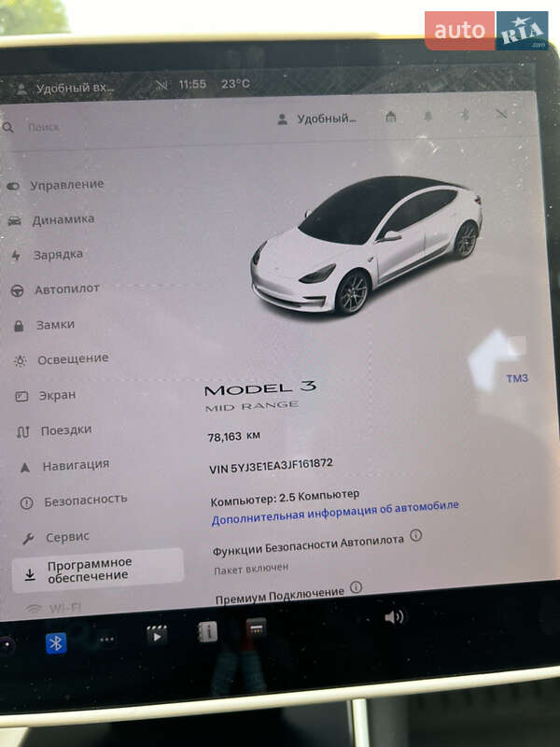Image resolution: width=560 pixels, height=747 pixels.
Task: Click the 23°C temperature in status bar
Action: coord(235,84)
